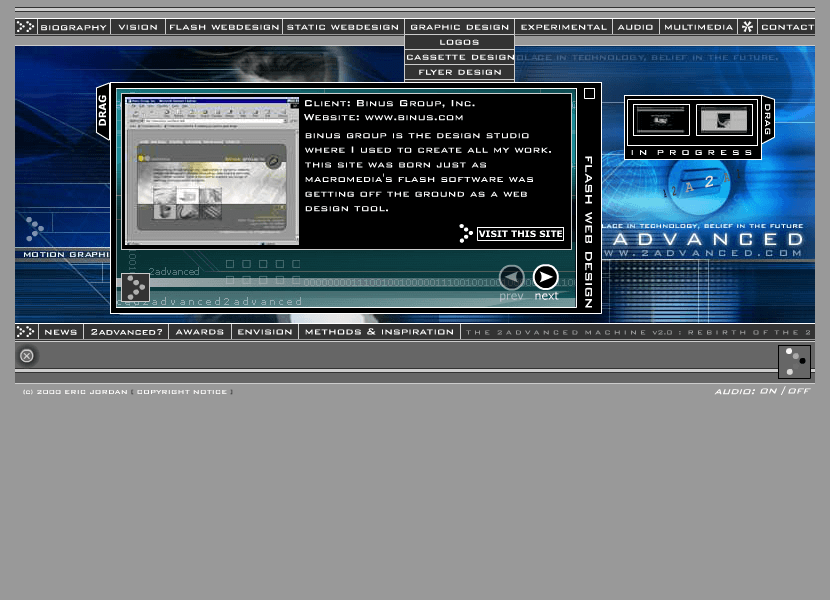This screenshot has width=830, height=600.
Task: Select the first In Progress thumbnail
Action: (661, 120)
